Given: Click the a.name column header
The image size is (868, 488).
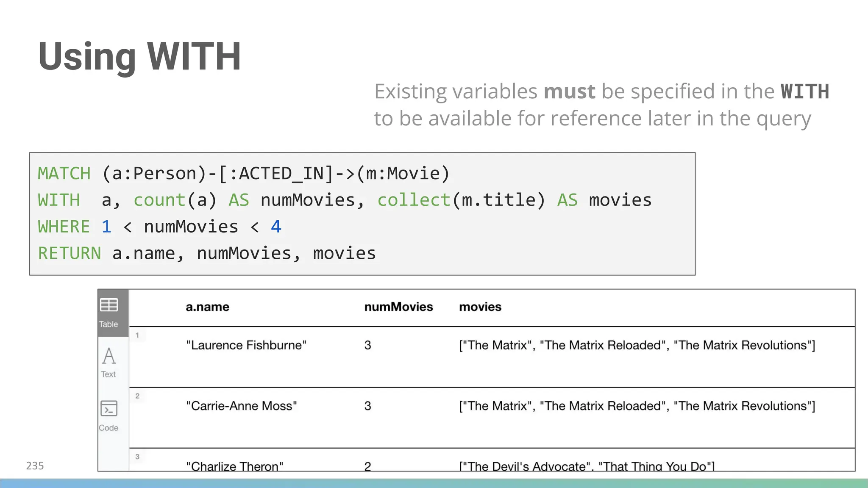Looking at the screenshot, I should tap(207, 307).
